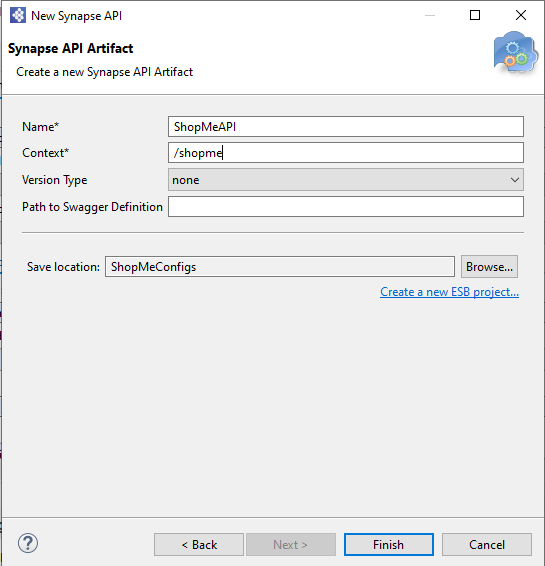Cancel the New Synapse API dialog
This screenshot has width=545, height=566.
point(487,544)
